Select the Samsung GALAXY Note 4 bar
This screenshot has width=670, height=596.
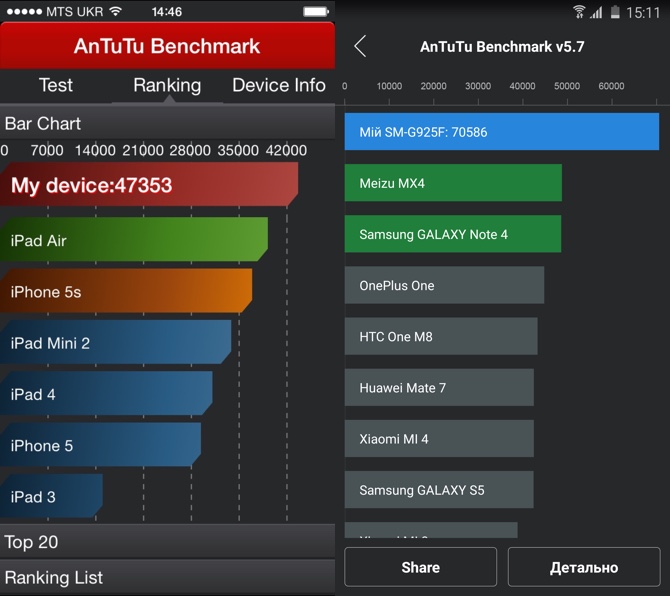tap(453, 234)
